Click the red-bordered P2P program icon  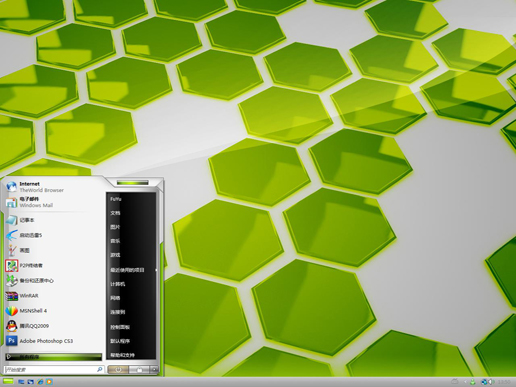(12, 266)
